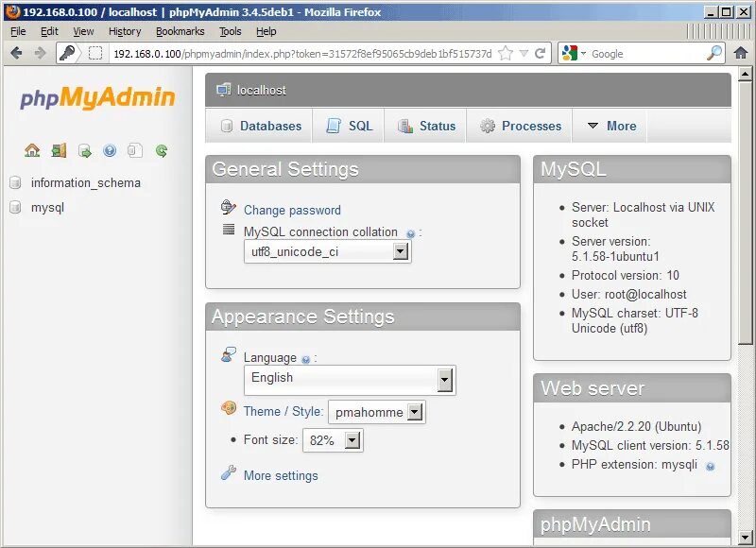Viewport: 756px width, 548px height.
Task: Click the phpMyAdmin logo
Action: point(97,98)
